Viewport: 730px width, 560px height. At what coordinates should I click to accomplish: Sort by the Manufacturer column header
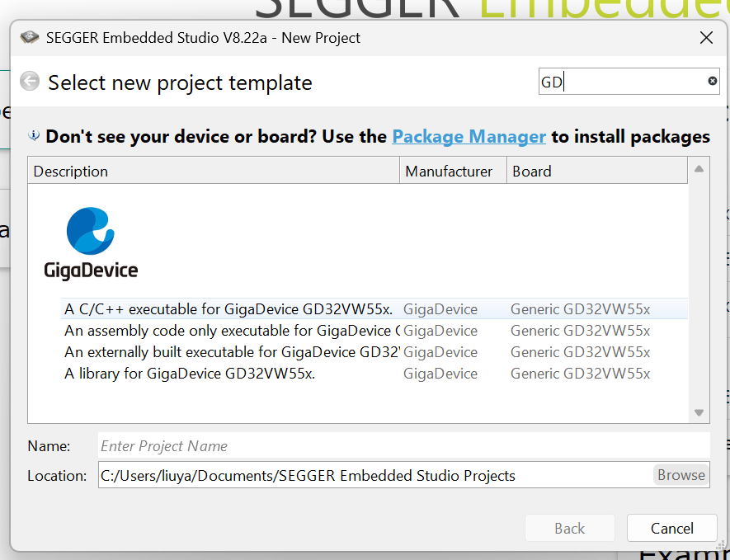pyautogui.click(x=452, y=172)
